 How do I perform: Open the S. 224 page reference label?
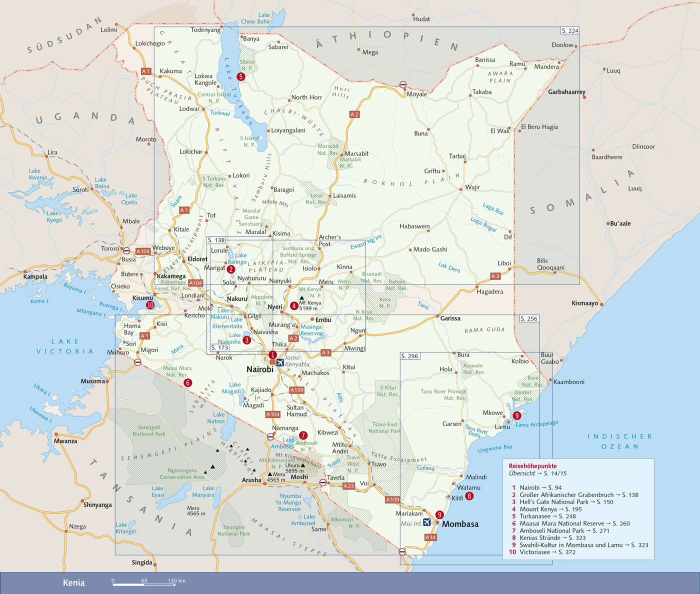[569, 30]
